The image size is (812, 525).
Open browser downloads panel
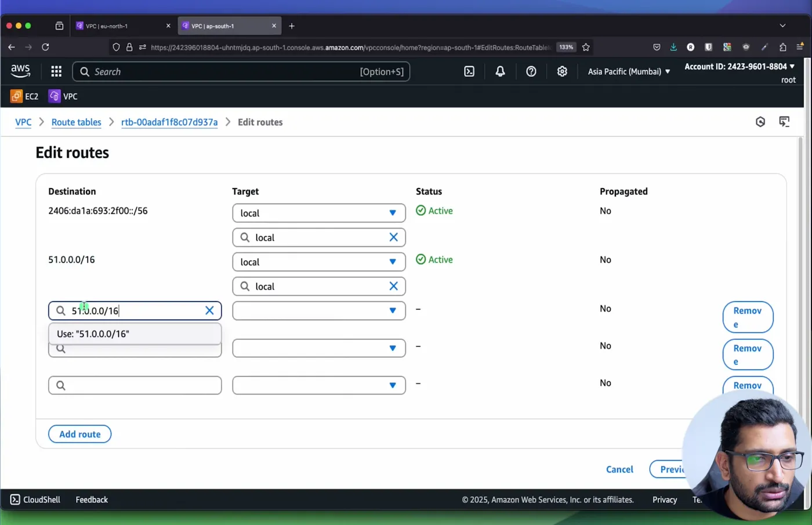pyautogui.click(x=673, y=47)
